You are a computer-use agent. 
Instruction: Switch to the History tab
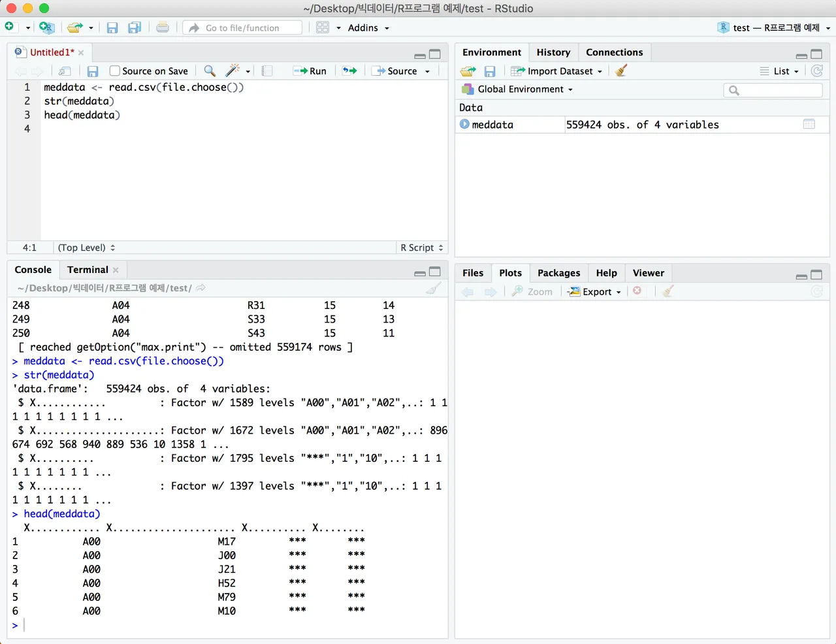[x=553, y=52]
